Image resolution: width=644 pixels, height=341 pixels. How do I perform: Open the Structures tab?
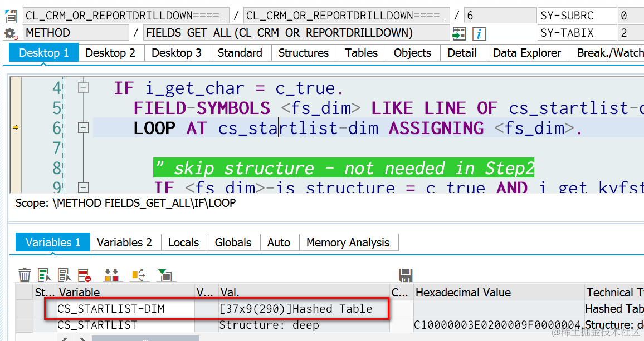point(304,53)
